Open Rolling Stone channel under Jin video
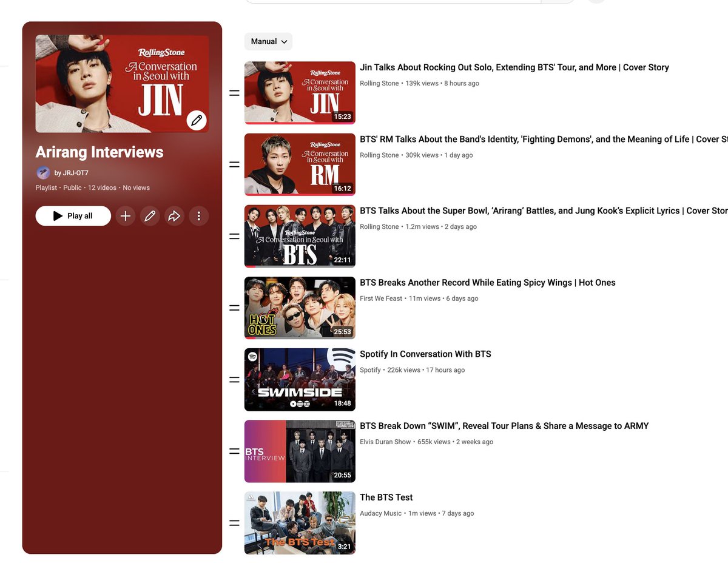 (x=379, y=83)
